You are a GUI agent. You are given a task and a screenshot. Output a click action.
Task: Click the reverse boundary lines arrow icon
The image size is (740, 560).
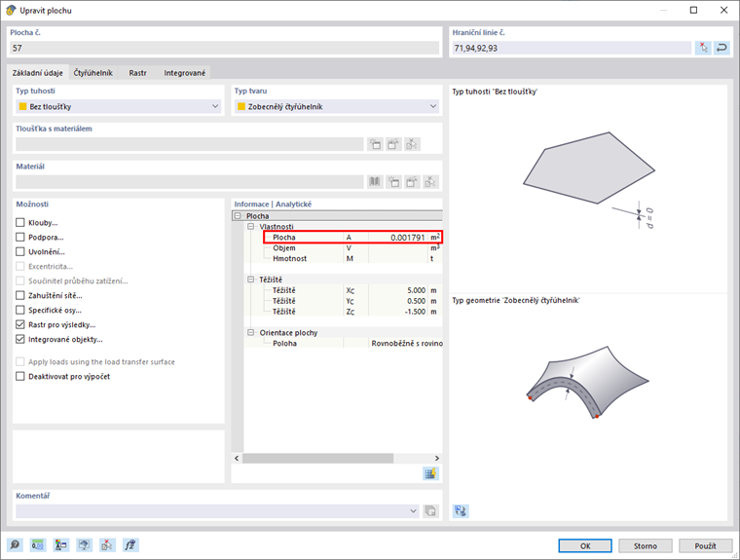pos(721,48)
